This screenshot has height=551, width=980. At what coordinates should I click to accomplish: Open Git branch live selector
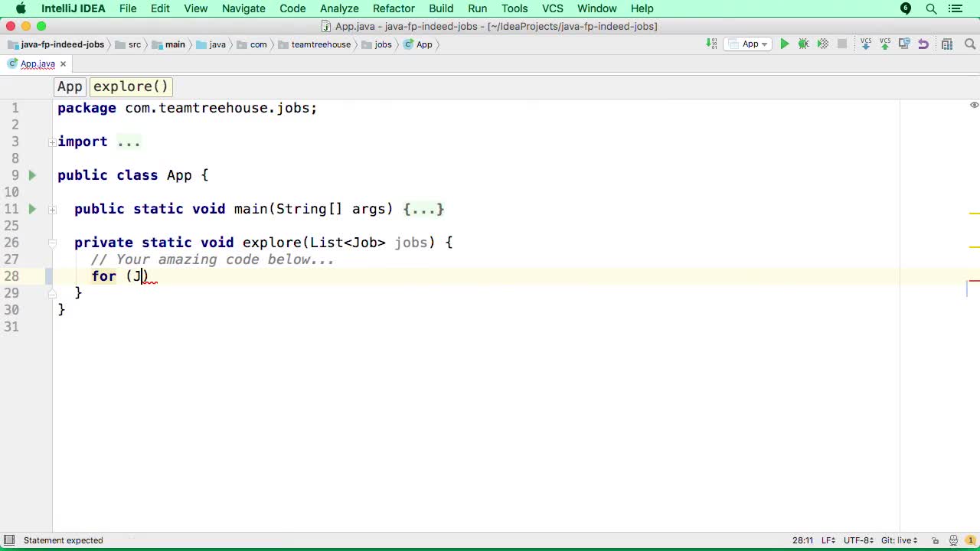coord(899,540)
